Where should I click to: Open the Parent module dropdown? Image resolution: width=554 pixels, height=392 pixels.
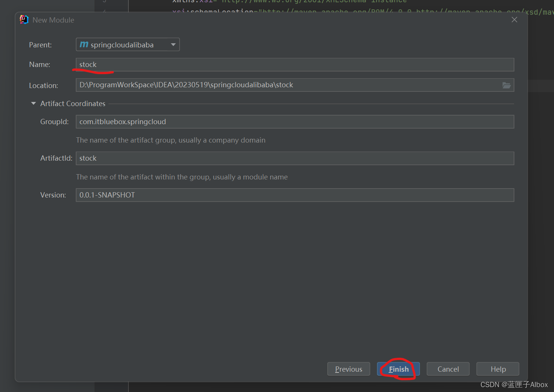[x=128, y=44]
